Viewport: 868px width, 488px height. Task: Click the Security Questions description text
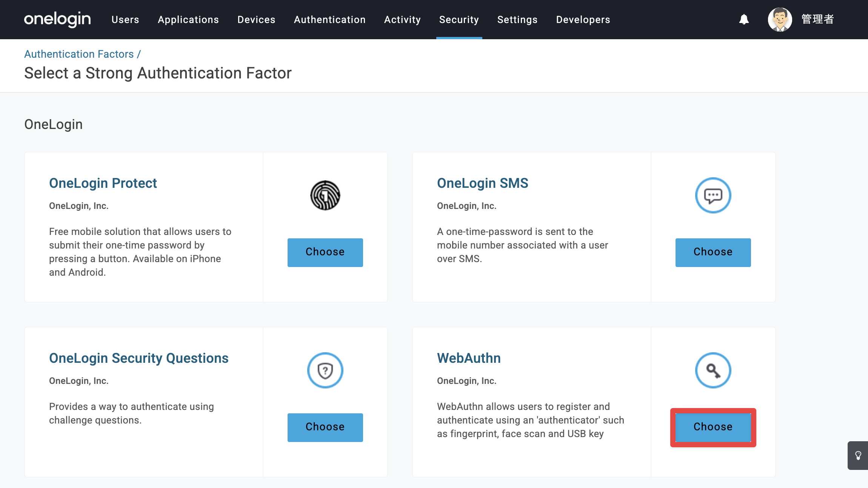click(132, 413)
